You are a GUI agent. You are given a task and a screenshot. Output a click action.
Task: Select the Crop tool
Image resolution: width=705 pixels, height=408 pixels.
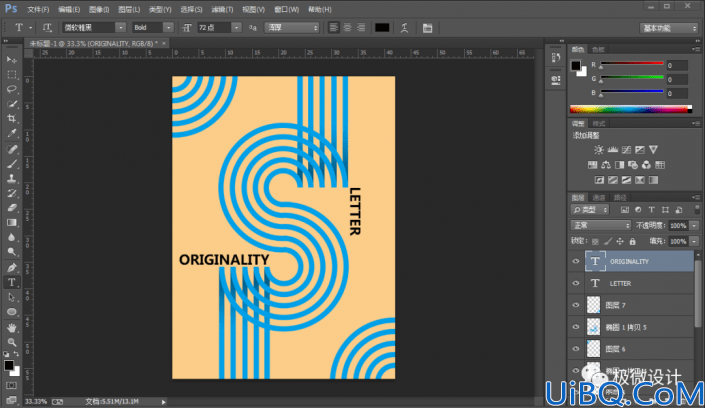12,119
